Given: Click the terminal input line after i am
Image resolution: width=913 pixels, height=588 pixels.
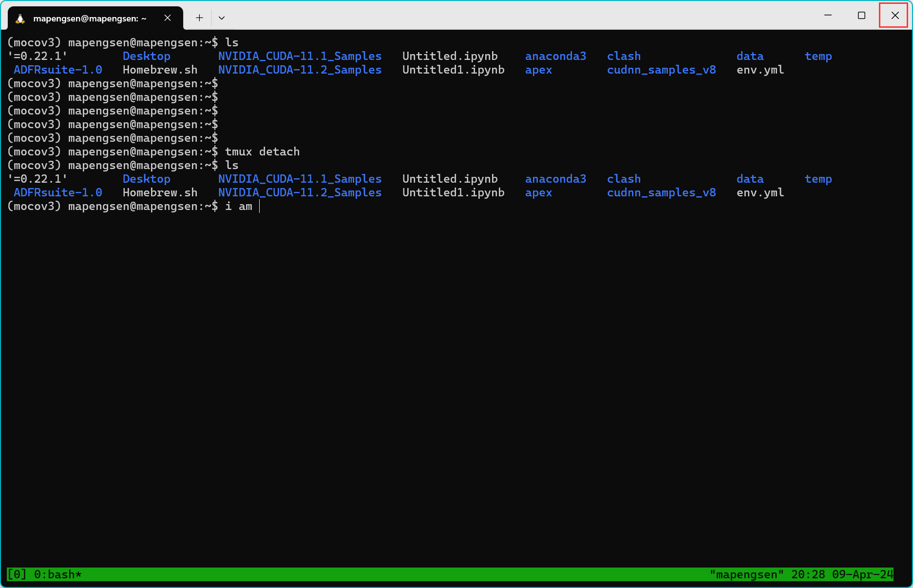Looking at the screenshot, I should coord(260,206).
